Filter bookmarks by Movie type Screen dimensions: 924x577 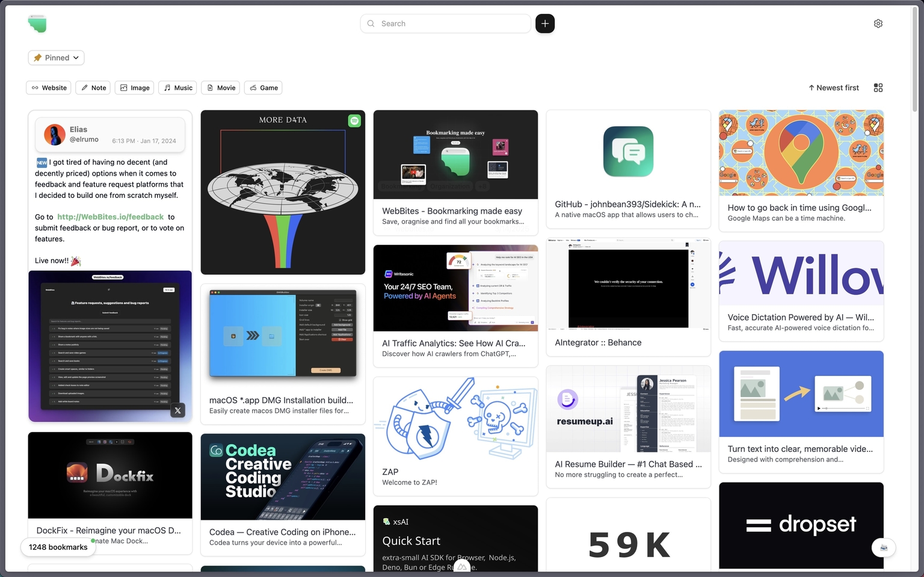click(x=221, y=88)
